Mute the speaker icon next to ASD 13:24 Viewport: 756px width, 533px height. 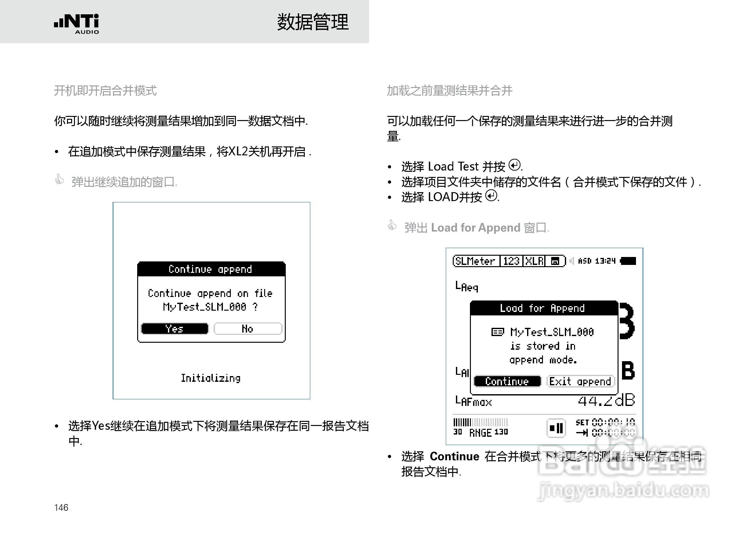[572, 261]
